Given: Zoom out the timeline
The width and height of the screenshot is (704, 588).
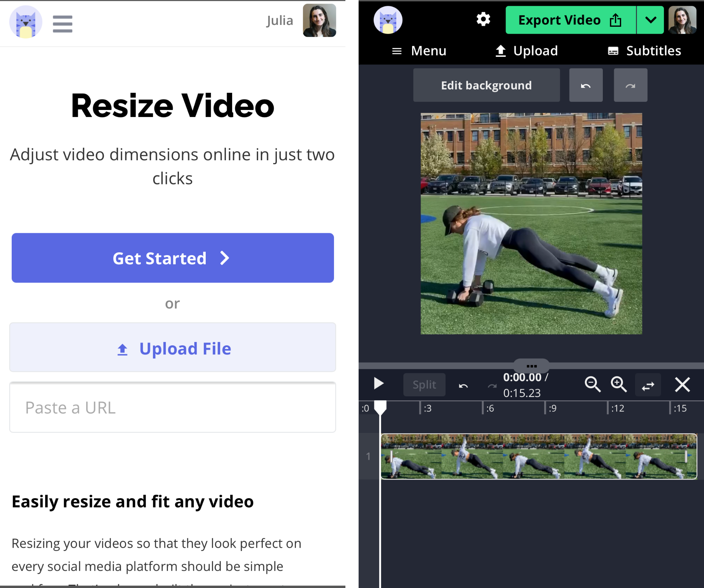Looking at the screenshot, I should click(592, 384).
